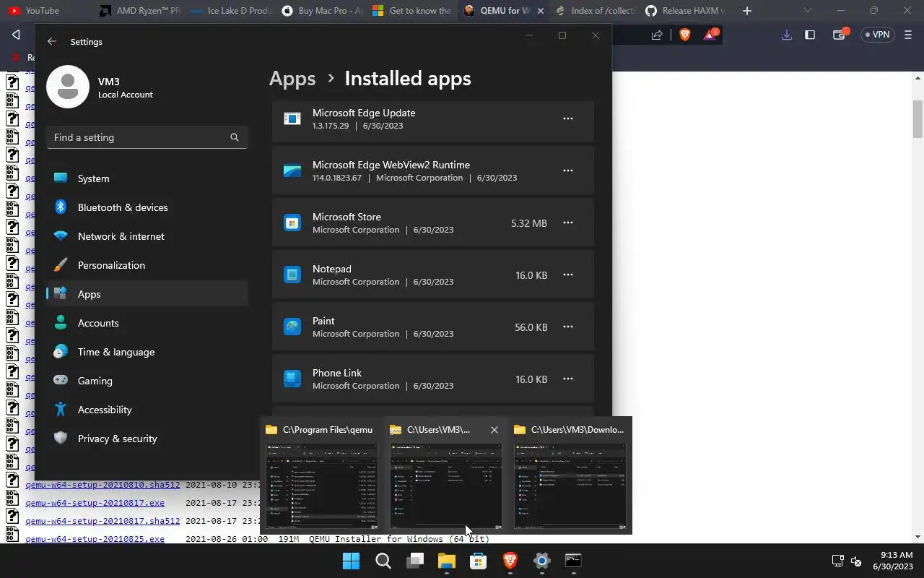Open options menu for Microsoft Store
Screen dimensions: 924x578
(x=568, y=223)
